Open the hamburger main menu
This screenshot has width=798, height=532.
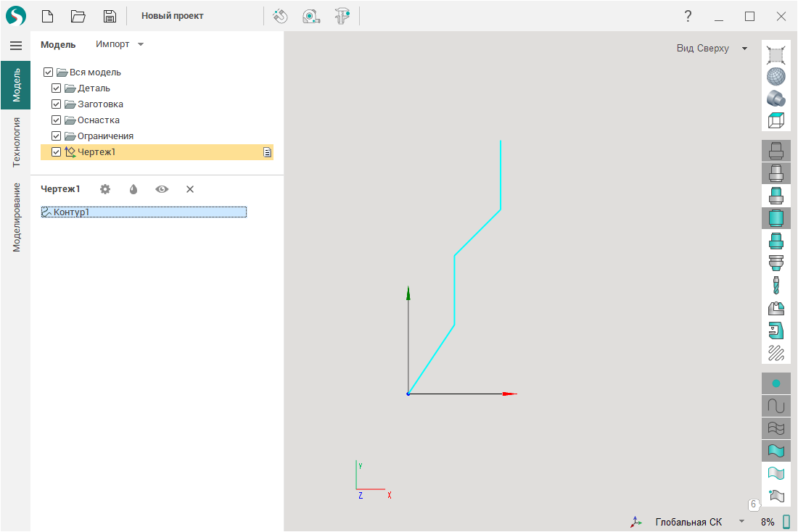click(15, 45)
